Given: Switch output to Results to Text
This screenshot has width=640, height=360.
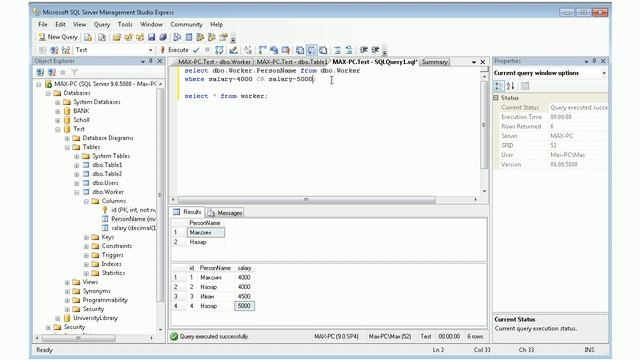Looking at the screenshot, I should [300, 50].
